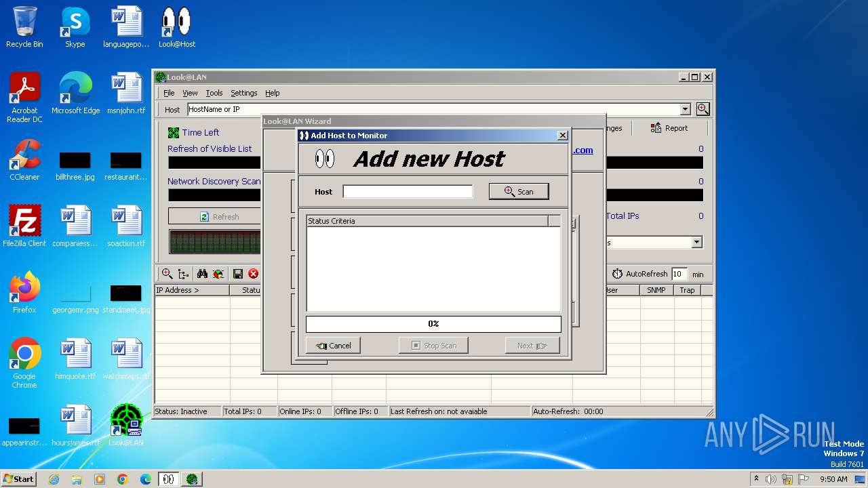Switch to Look@Host taskbar button
The width and height of the screenshot is (868, 488).
(x=167, y=479)
